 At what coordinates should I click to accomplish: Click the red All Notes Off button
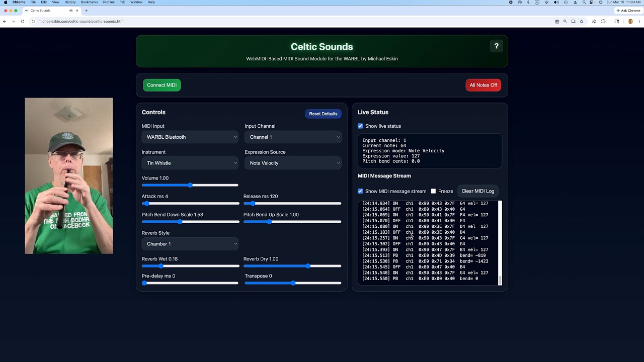[483, 85]
